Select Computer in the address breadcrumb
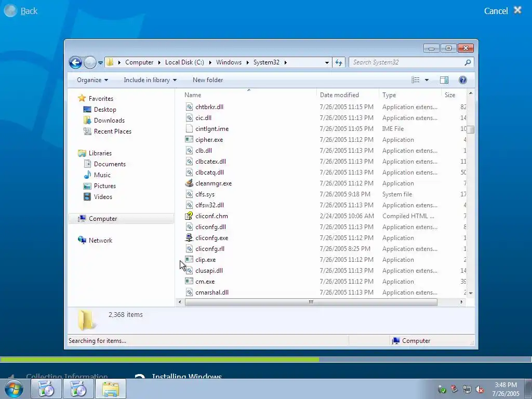 (x=139, y=62)
